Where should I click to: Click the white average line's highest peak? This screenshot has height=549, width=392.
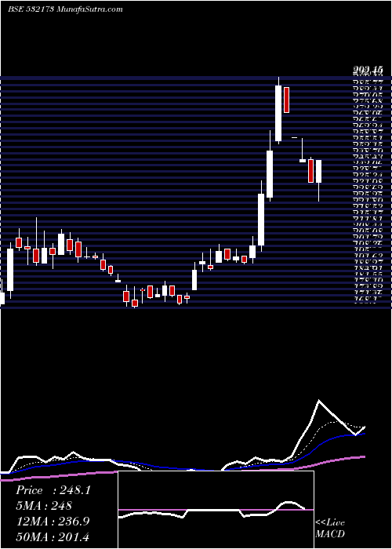[x=319, y=400]
